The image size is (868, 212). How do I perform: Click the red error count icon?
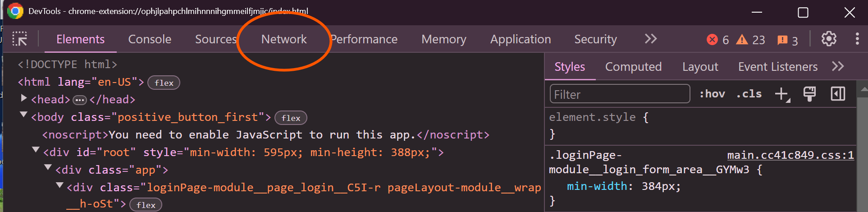[x=712, y=40]
